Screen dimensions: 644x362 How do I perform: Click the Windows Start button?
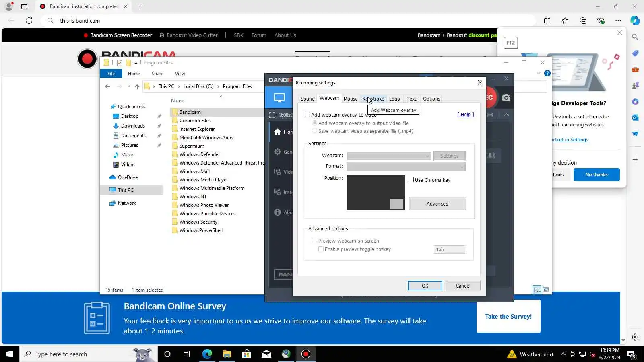[x=10, y=354]
